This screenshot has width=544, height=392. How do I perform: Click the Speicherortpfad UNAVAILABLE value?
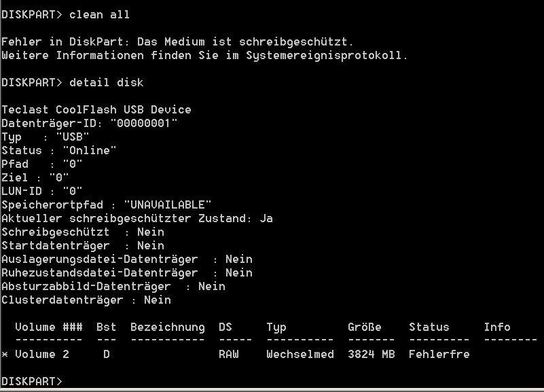(168, 204)
